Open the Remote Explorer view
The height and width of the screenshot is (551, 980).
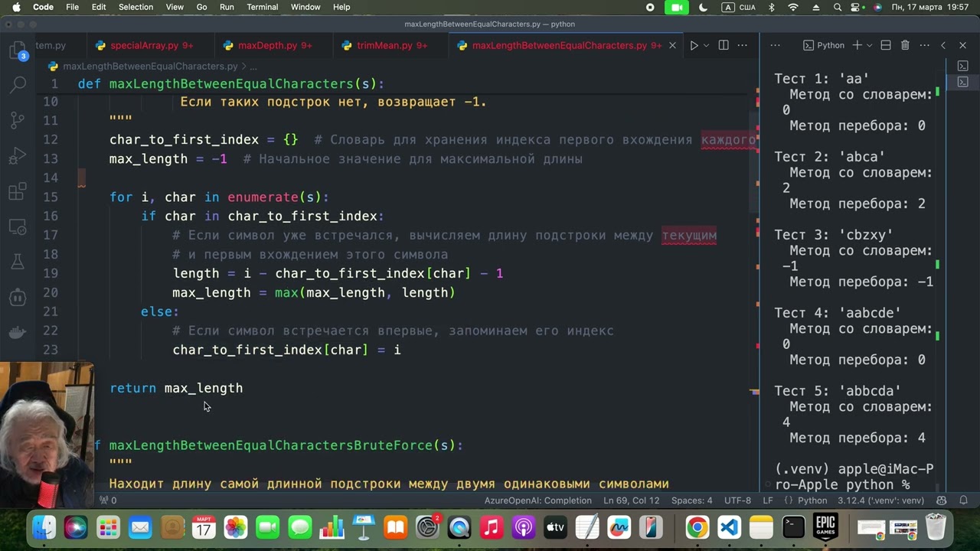18,227
